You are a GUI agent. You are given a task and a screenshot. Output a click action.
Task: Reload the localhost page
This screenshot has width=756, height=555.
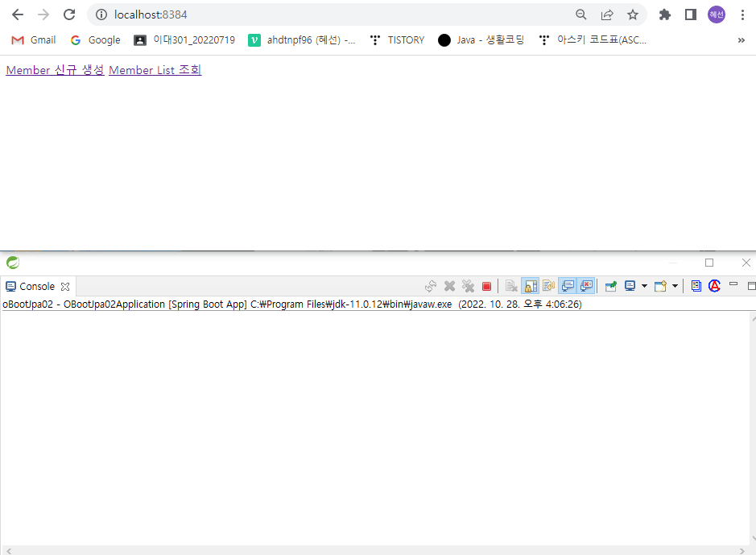[x=69, y=14]
